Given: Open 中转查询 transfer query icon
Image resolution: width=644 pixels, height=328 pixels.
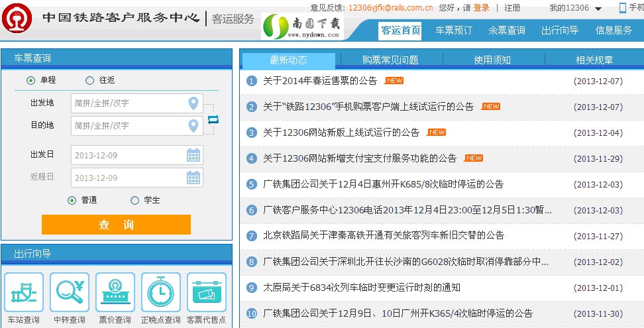Looking at the screenshot, I should (x=70, y=292).
